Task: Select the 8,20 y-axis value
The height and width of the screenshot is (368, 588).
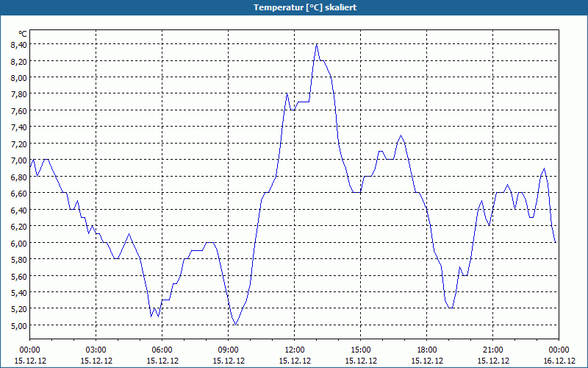Action: [x=19, y=61]
